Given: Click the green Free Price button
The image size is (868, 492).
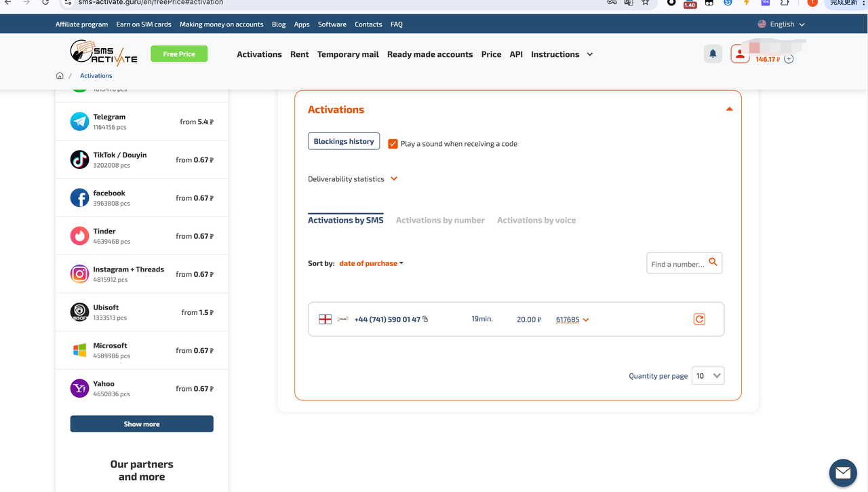Looking at the screenshot, I should tap(179, 54).
